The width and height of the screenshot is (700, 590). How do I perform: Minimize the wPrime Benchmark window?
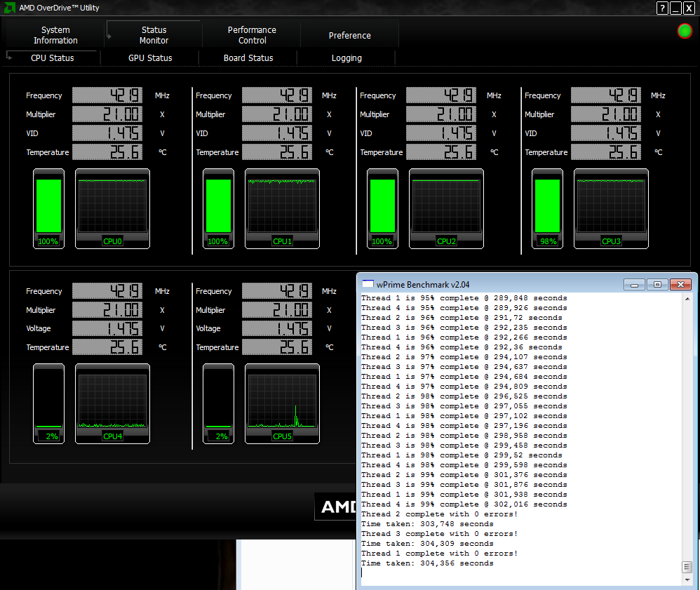634,285
